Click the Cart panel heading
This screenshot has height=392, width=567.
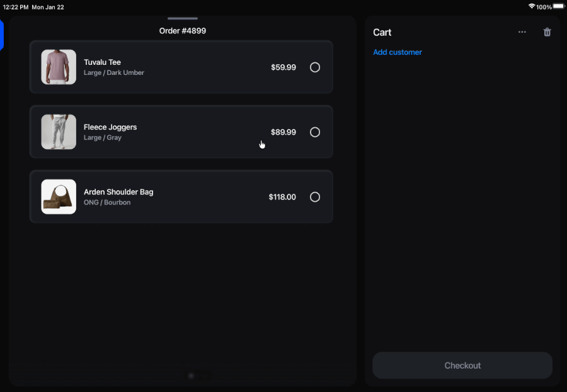point(382,32)
